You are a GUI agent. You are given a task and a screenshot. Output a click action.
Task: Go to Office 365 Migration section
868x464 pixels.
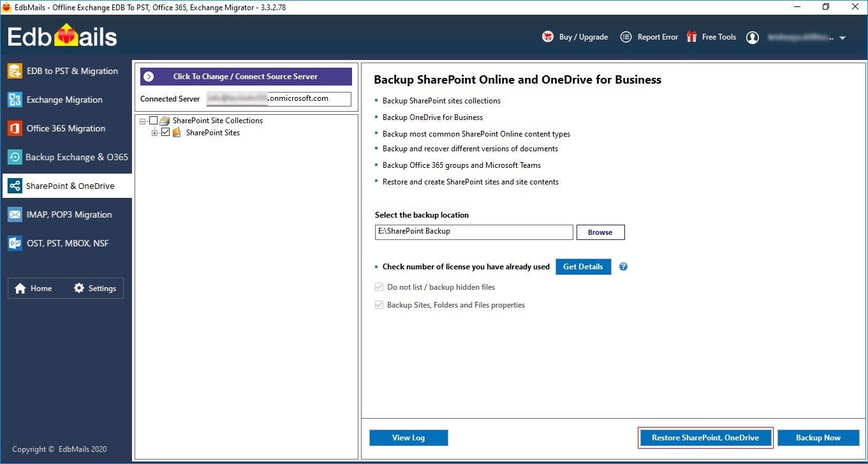66,128
